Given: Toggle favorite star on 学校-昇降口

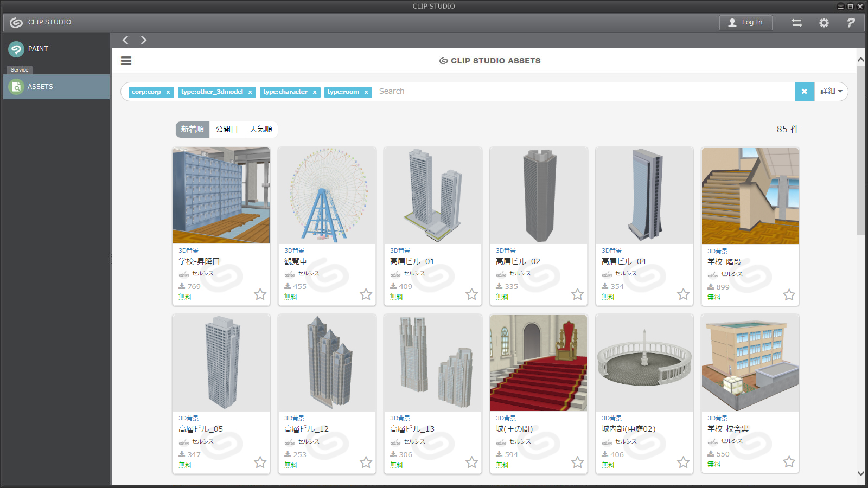Looking at the screenshot, I should point(260,294).
